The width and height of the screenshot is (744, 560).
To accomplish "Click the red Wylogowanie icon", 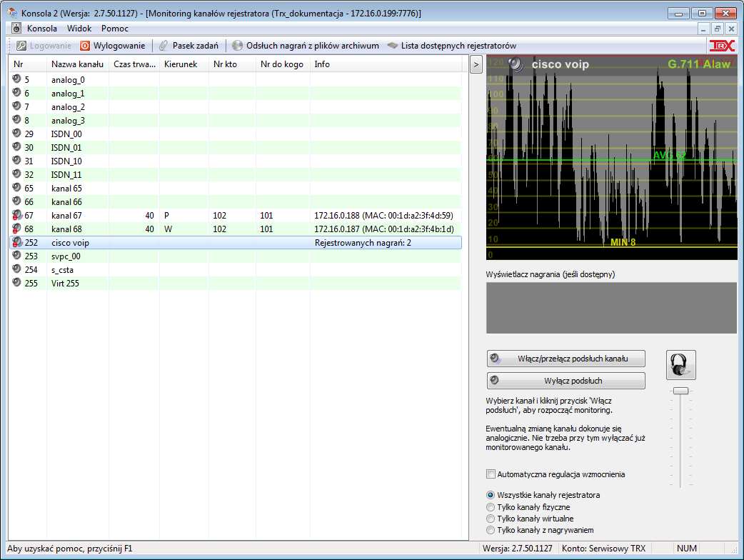I will pyautogui.click(x=85, y=46).
